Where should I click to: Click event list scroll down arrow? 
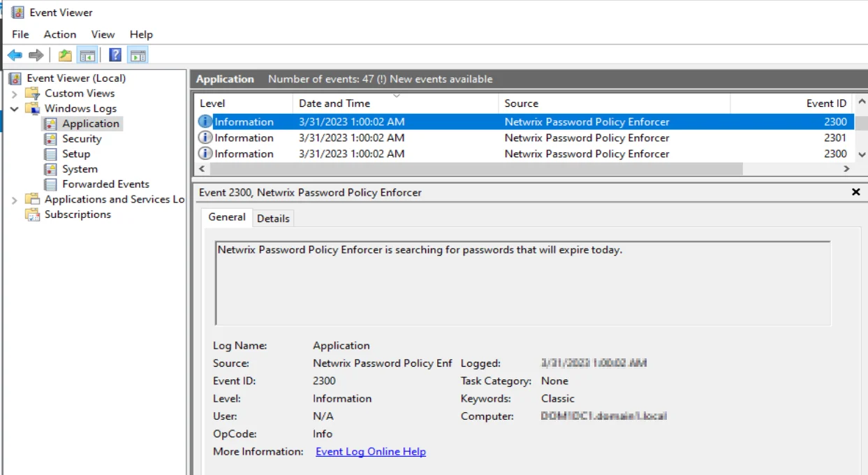tap(861, 154)
